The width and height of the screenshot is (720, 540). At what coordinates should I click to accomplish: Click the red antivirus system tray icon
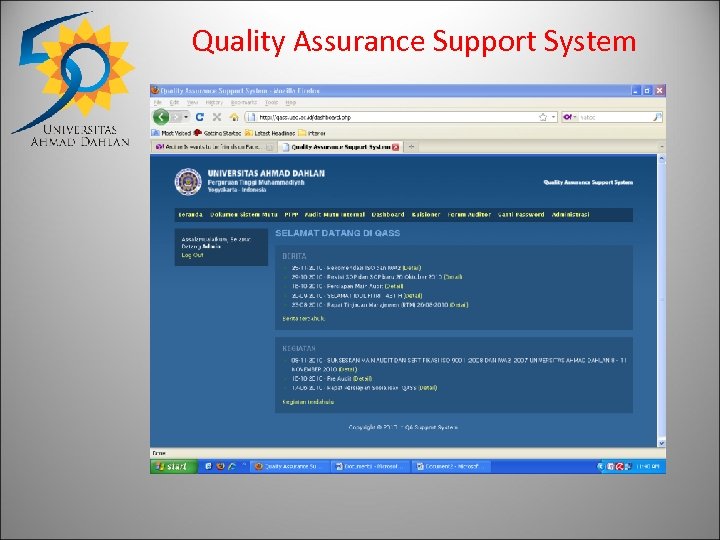pos(619,467)
